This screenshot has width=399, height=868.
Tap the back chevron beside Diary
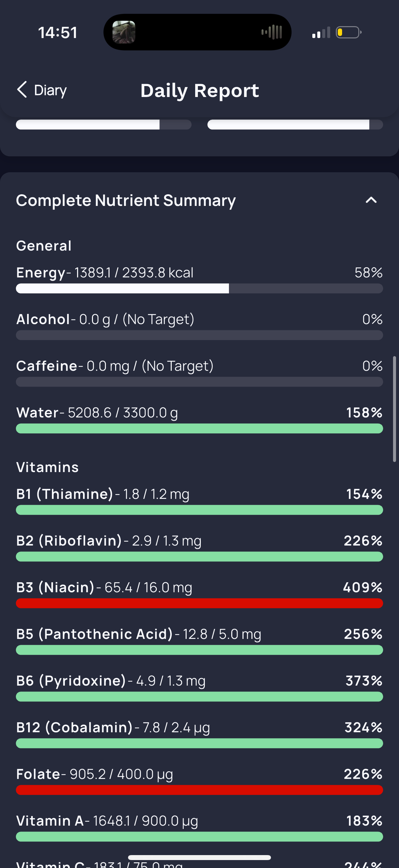(22, 90)
